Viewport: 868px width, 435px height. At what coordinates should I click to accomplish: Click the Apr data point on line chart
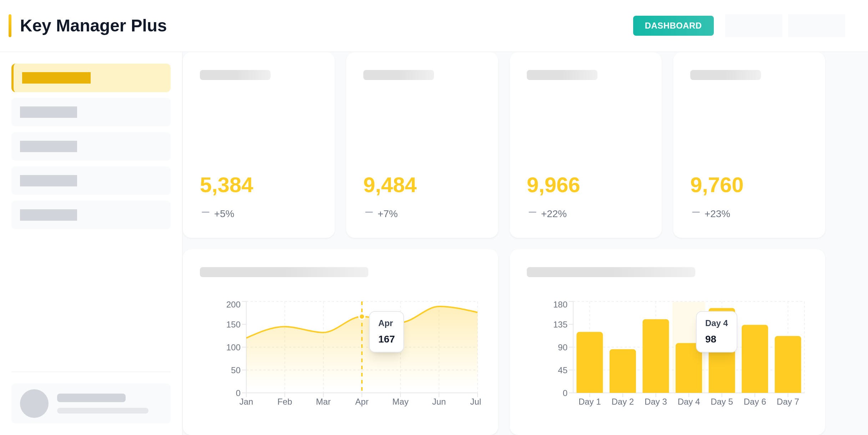[362, 316]
